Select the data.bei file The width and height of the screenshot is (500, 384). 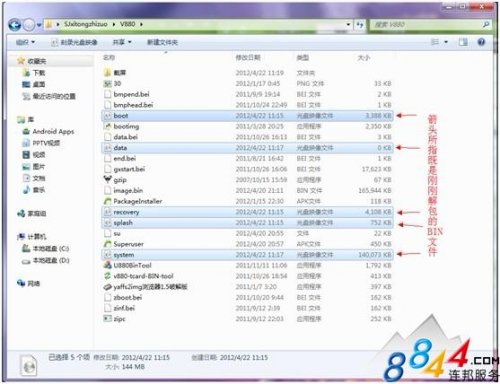pos(126,137)
